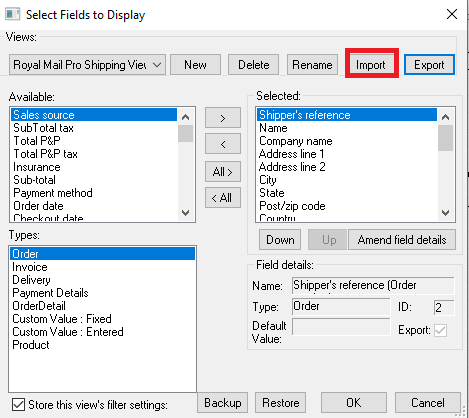Viewport: 469px width, 418px height.
Task: Click the Backup button
Action: click(x=223, y=403)
